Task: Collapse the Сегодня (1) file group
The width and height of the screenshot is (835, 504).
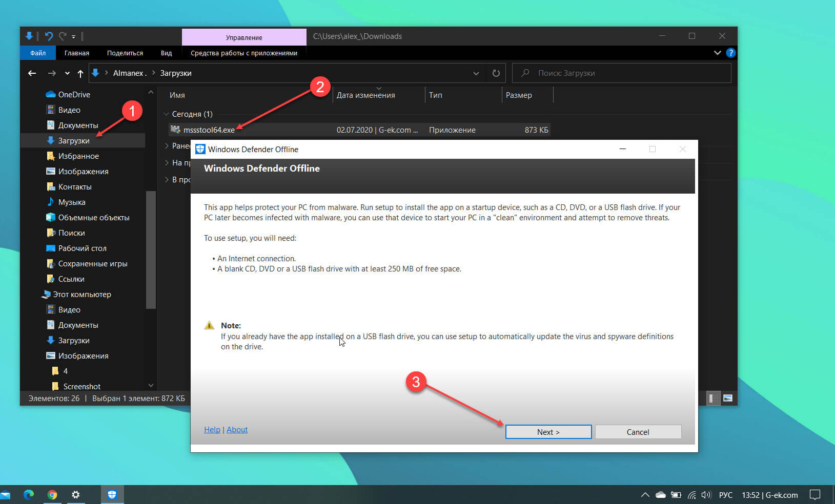Action: pyautogui.click(x=166, y=113)
